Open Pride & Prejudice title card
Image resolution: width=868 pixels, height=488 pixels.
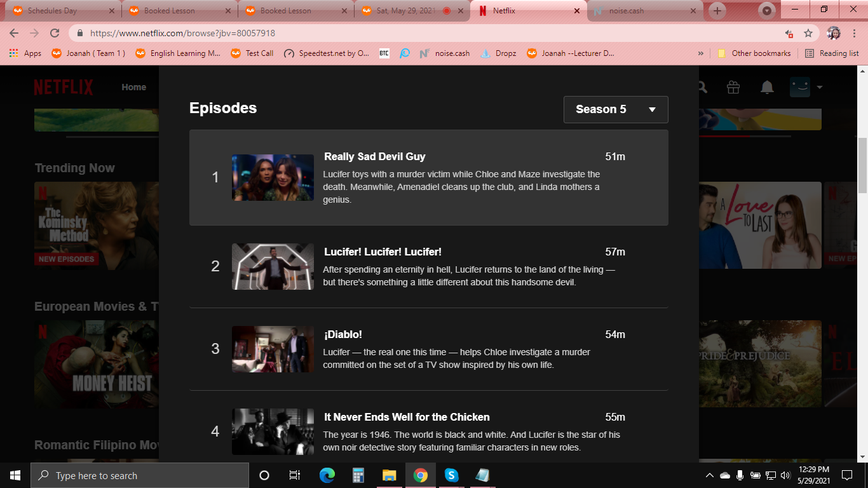760,363
